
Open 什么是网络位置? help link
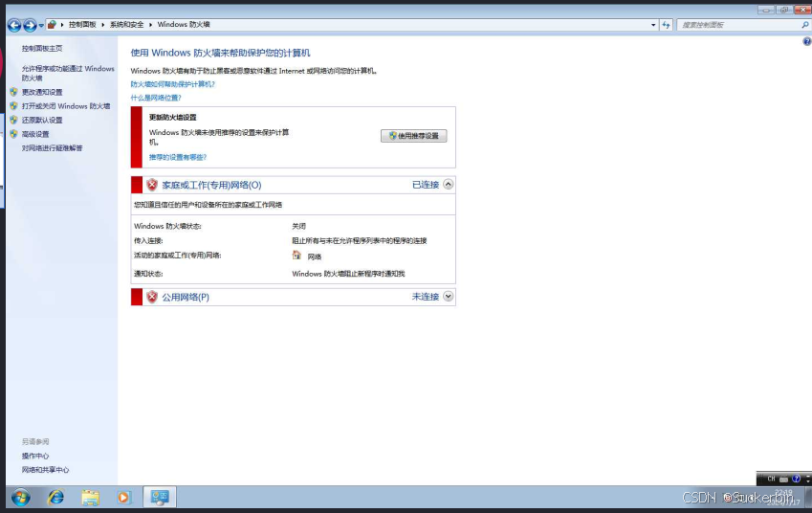coord(155,98)
